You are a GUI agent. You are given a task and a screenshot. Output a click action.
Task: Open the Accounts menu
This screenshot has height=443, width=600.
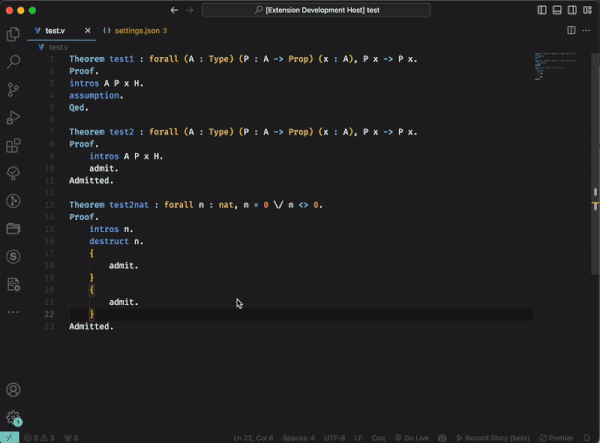point(13,390)
